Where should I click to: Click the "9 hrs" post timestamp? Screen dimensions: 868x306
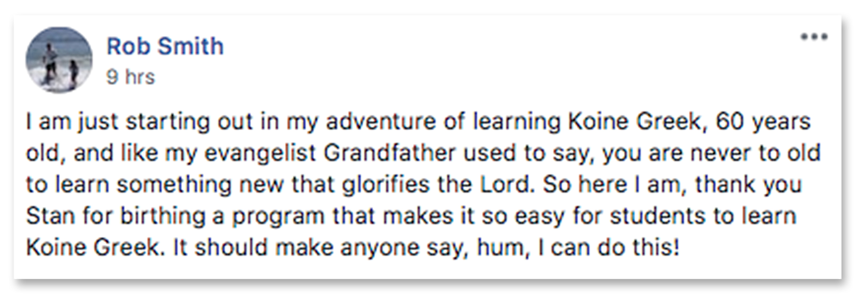click(x=131, y=77)
